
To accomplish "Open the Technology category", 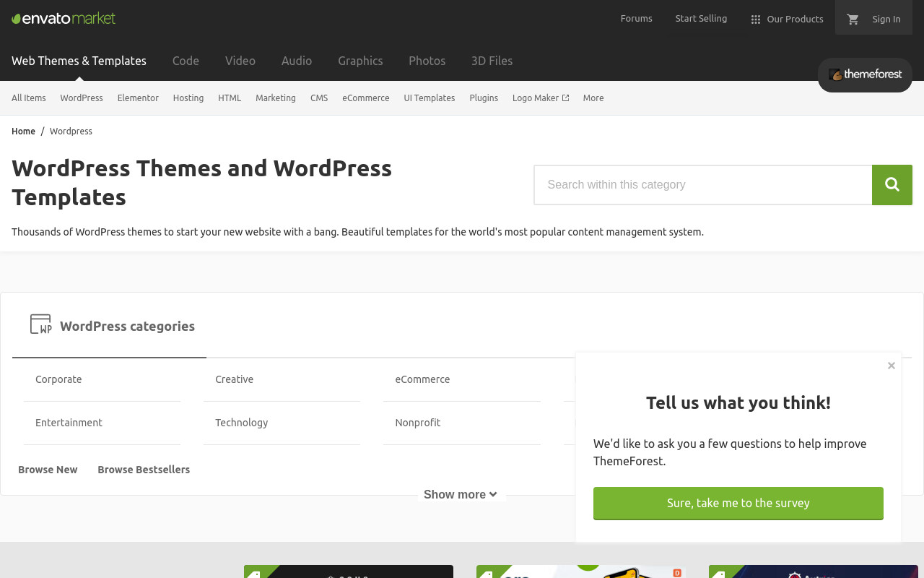I will (x=242, y=423).
